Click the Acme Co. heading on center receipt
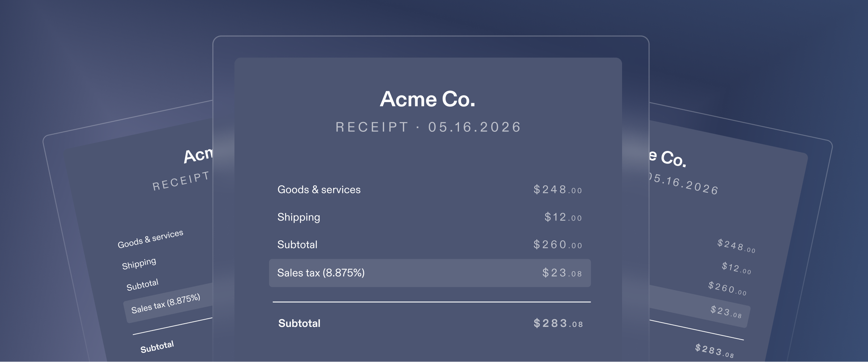 [x=427, y=99]
